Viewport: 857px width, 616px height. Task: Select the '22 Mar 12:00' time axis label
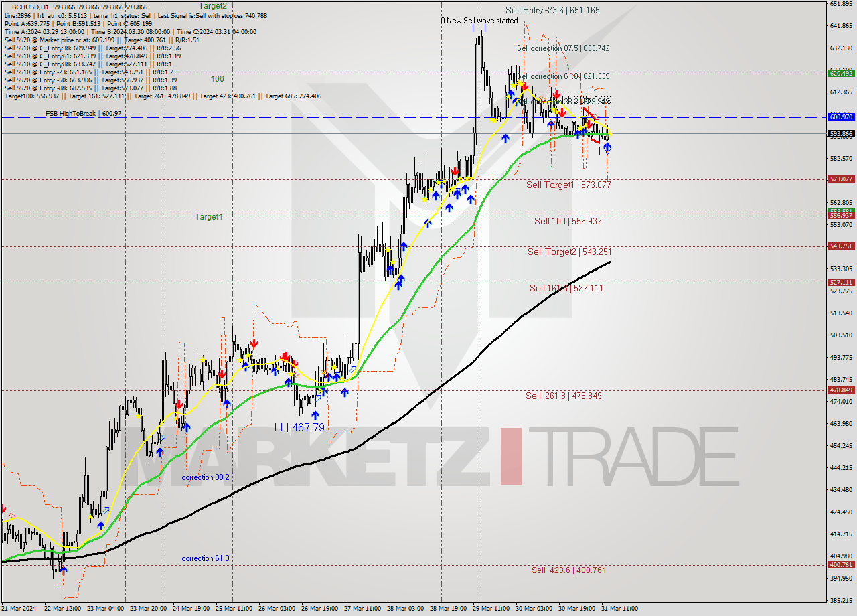pos(62,609)
